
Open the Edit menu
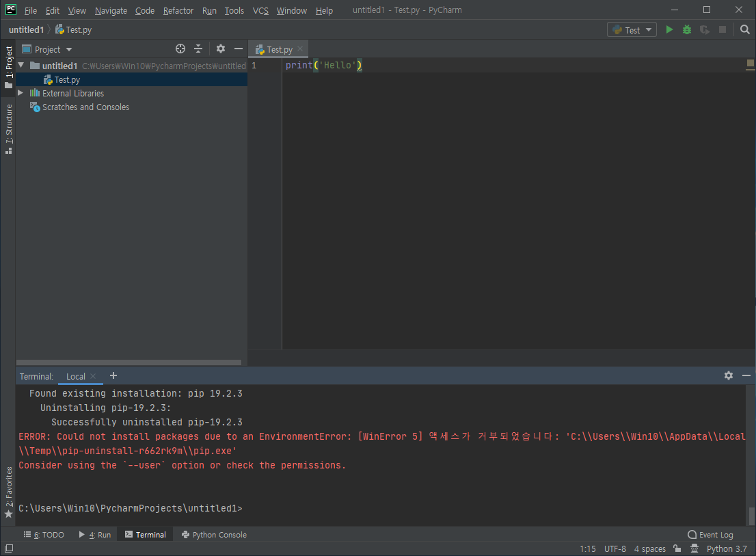click(53, 10)
